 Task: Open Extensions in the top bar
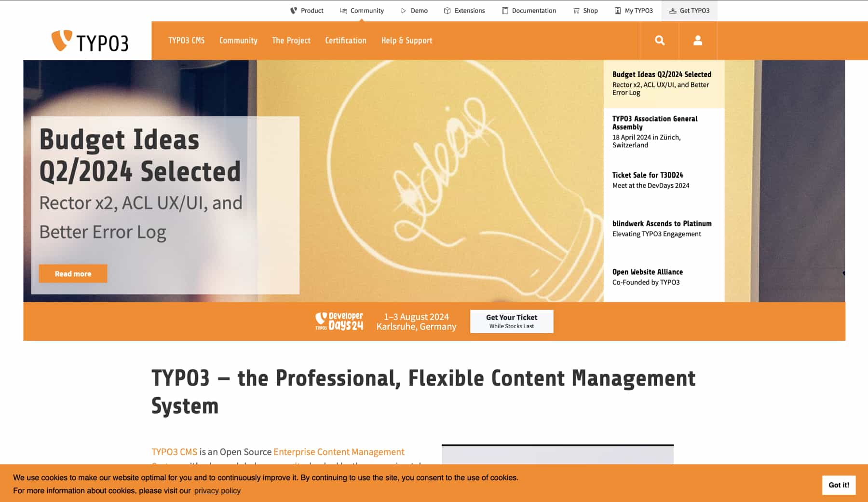[464, 11]
